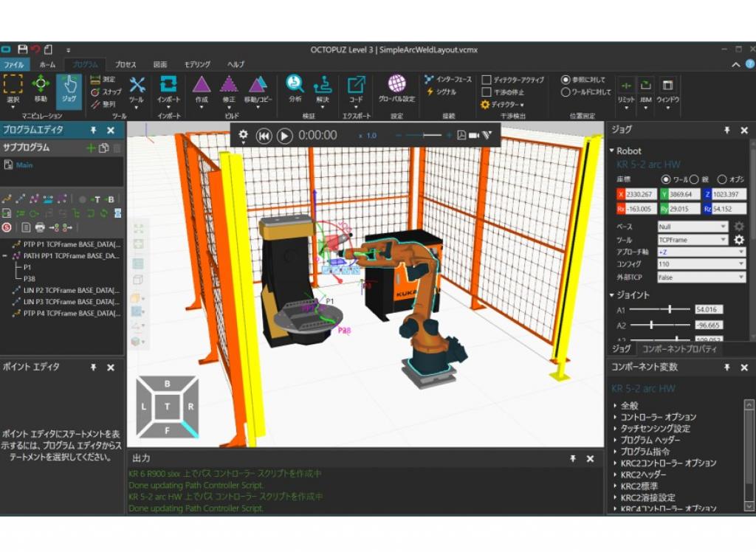Select the Main subprogram entry

point(24,165)
